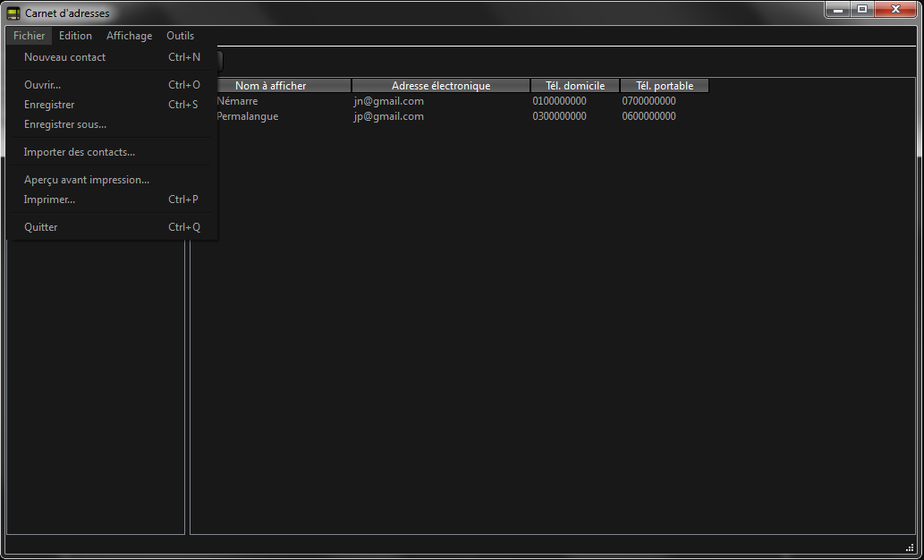Sort contacts by Tél. domicile column

point(575,86)
